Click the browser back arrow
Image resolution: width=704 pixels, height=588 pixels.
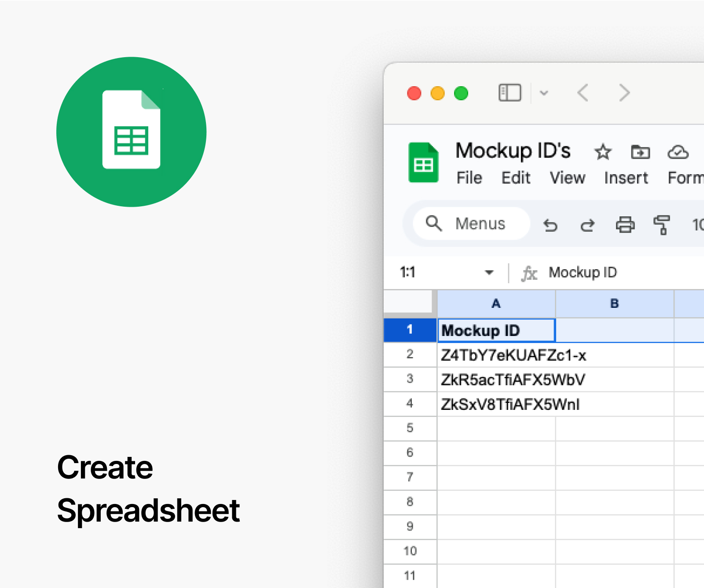(x=583, y=93)
